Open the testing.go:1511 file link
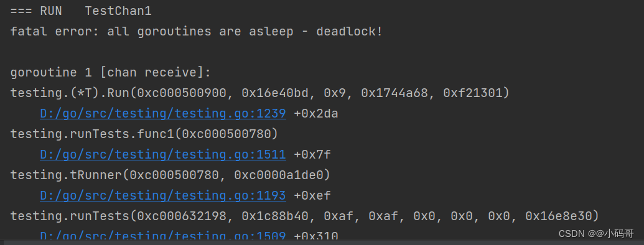This screenshot has width=644, height=245. click(x=163, y=155)
